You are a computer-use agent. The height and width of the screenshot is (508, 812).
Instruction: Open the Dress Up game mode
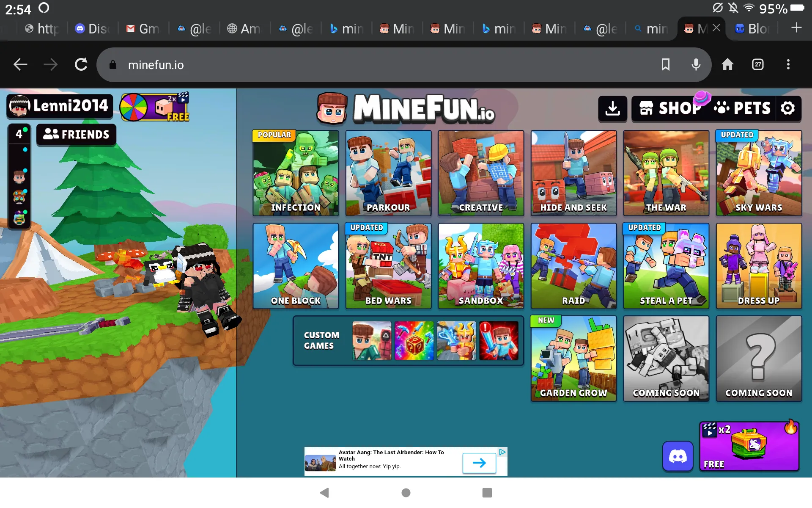tap(759, 266)
